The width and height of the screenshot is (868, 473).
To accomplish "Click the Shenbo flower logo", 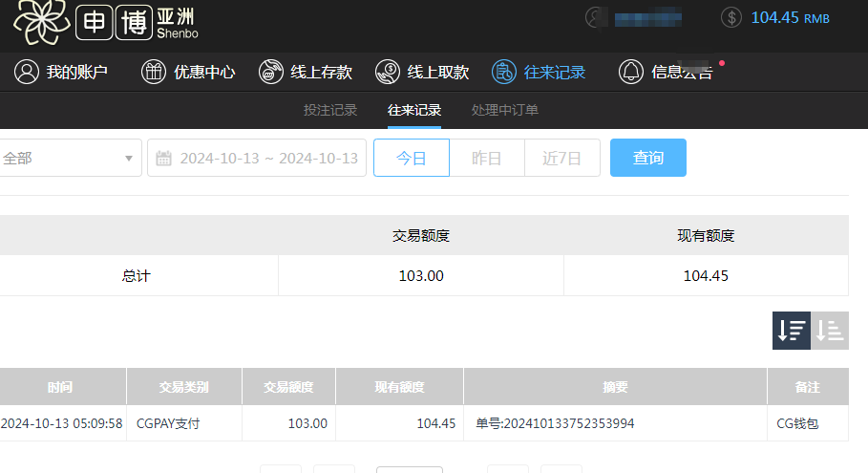I will [x=40, y=22].
